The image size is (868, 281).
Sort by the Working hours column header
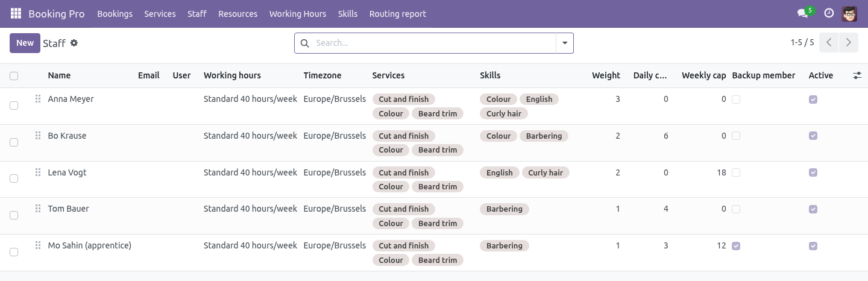click(x=232, y=75)
